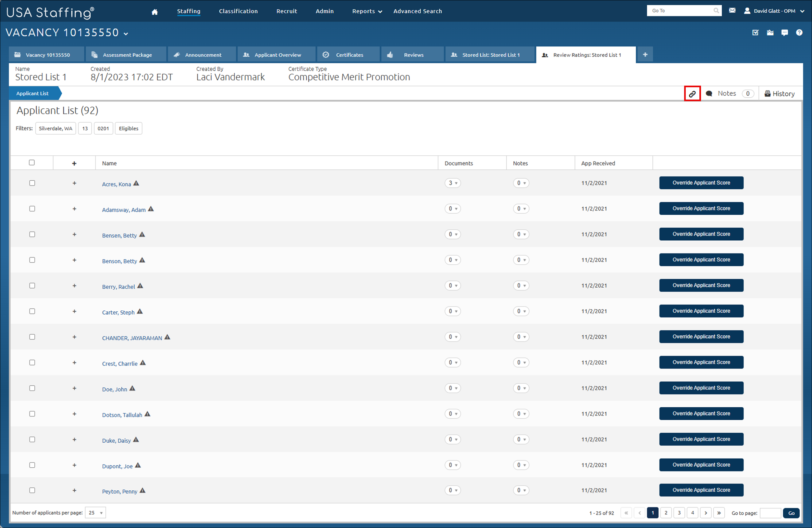Open the Staffing menu
This screenshot has height=528, width=812.
189,11
